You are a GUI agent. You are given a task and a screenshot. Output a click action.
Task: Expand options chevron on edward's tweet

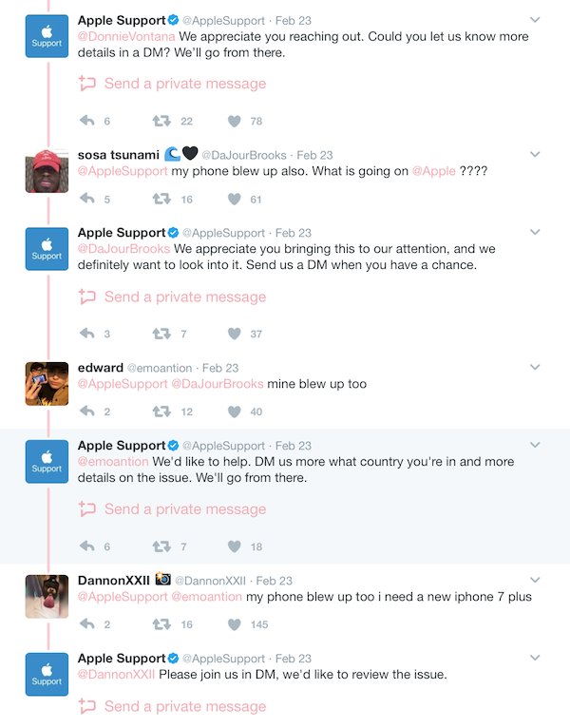click(x=535, y=367)
